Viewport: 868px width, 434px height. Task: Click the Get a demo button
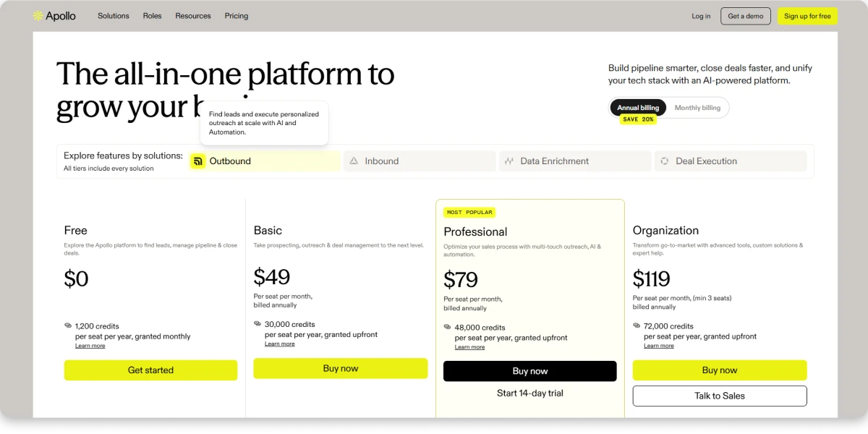(x=746, y=16)
